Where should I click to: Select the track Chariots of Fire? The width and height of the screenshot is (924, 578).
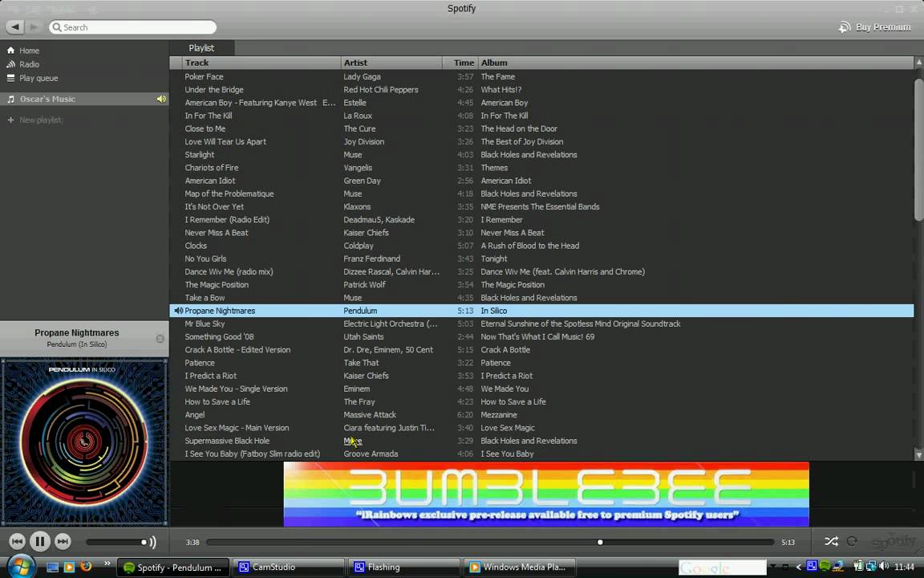point(212,168)
